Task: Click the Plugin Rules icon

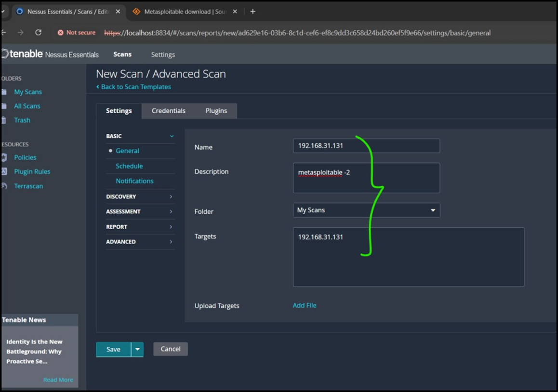Action: coord(4,171)
